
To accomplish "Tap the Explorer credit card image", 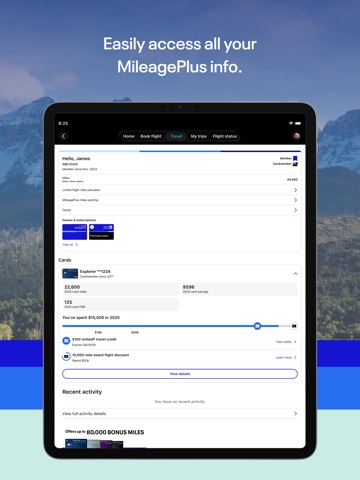I will click(x=70, y=274).
